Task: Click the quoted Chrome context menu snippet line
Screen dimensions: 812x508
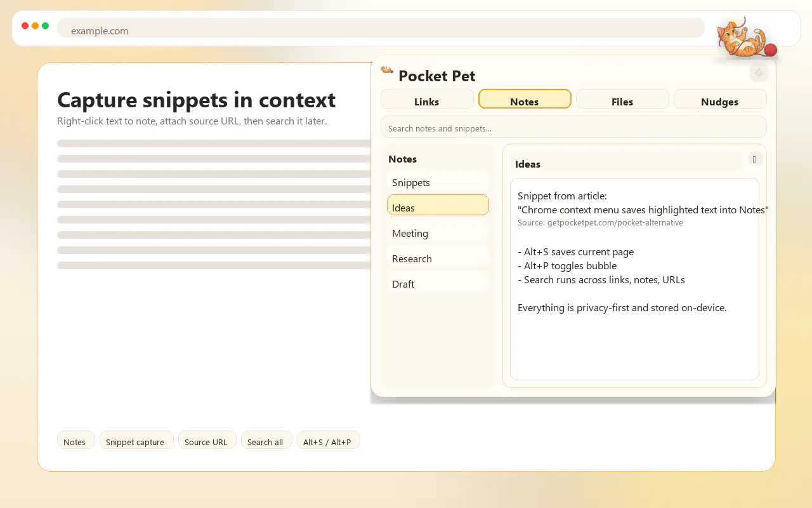Action: click(643, 210)
